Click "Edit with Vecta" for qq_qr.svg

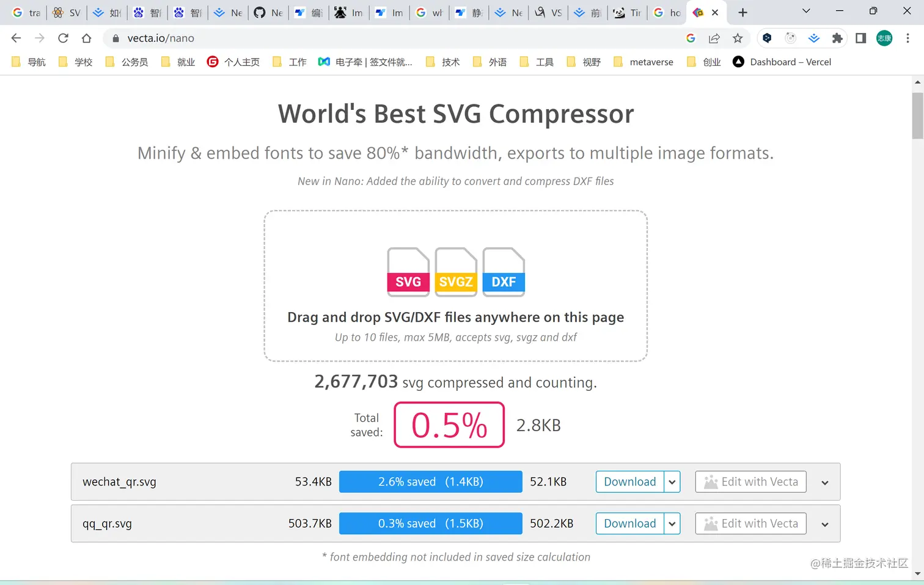tap(750, 523)
